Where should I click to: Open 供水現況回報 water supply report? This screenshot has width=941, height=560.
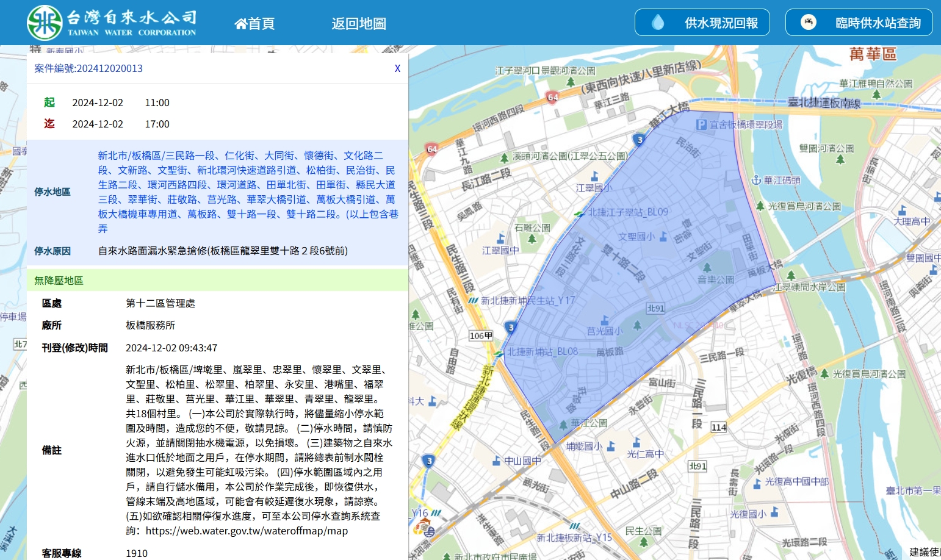tap(702, 23)
